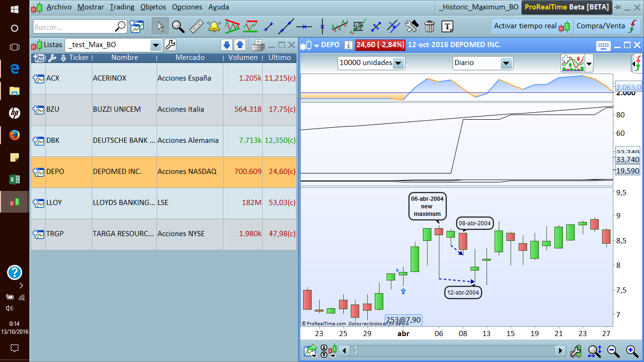Open chart properties wrench at bottom

576,351
